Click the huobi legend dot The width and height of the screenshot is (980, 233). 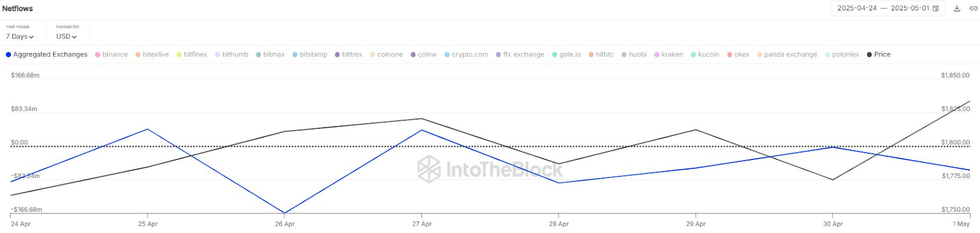624,54
